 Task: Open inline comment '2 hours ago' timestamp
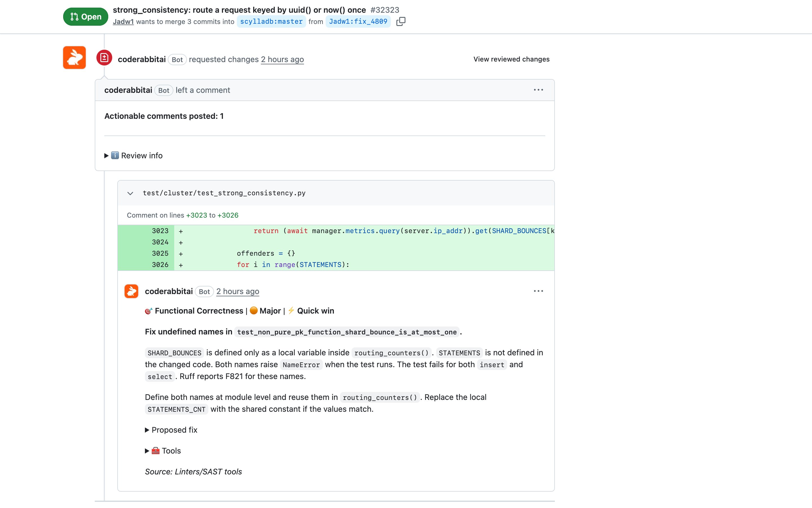(x=238, y=291)
